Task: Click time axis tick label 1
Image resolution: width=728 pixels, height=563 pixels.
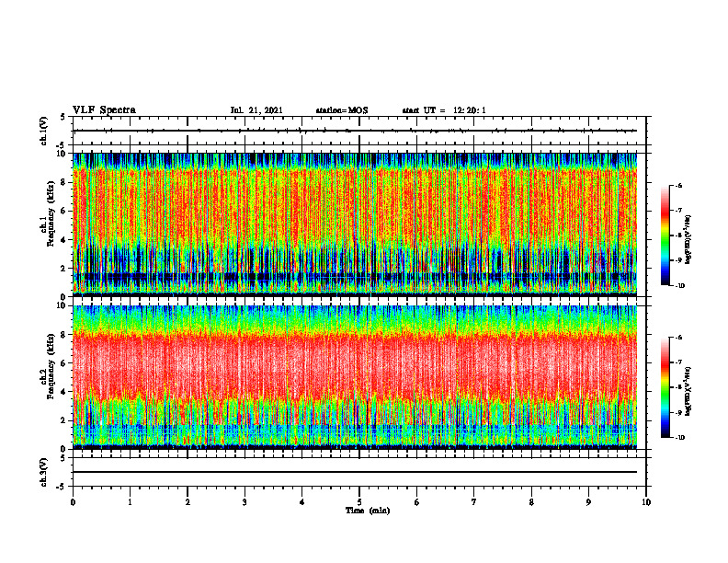Action: [x=130, y=502]
